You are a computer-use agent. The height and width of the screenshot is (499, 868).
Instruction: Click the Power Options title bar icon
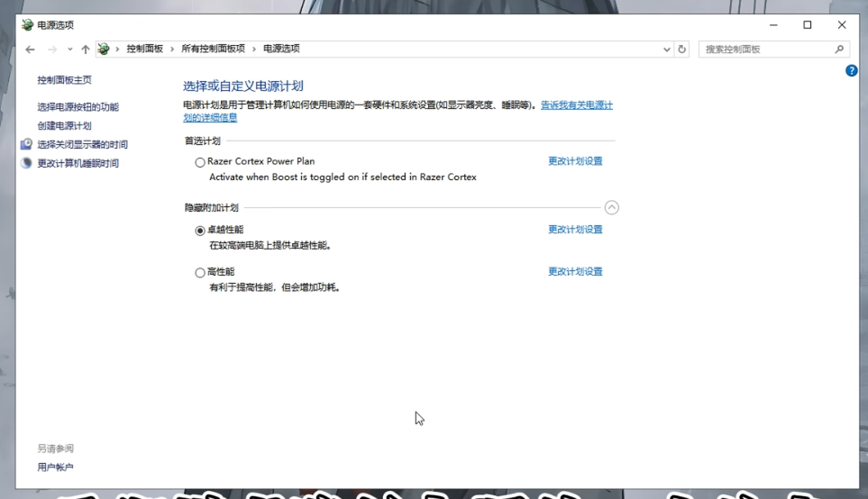point(27,25)
